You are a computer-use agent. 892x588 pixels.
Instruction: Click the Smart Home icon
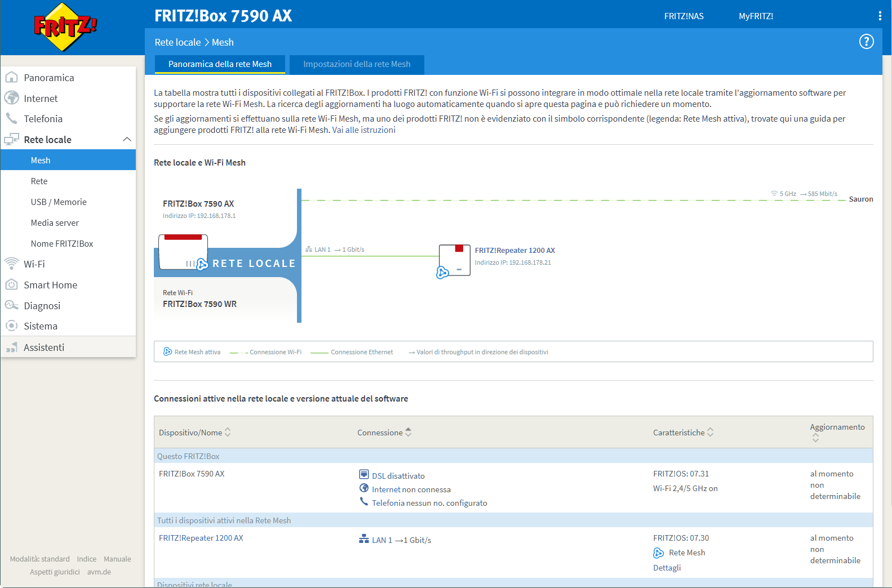point(11,285)
